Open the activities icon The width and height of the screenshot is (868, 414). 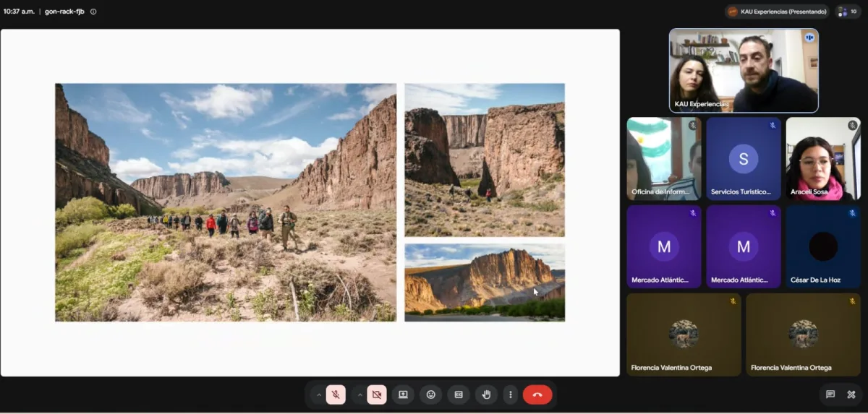[851, 394]
